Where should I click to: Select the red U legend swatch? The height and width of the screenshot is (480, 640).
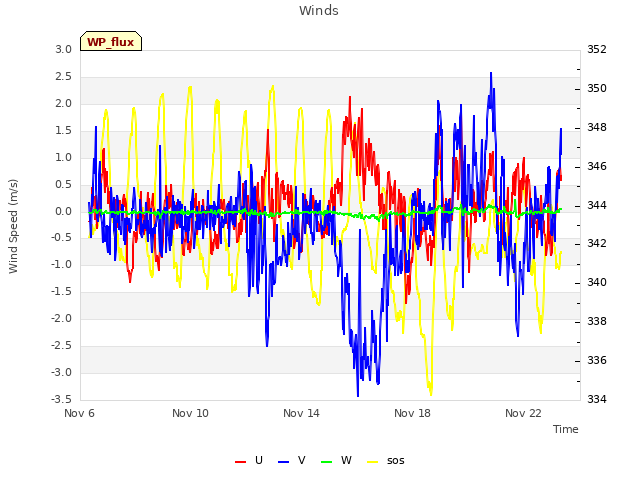coord(240,462)
